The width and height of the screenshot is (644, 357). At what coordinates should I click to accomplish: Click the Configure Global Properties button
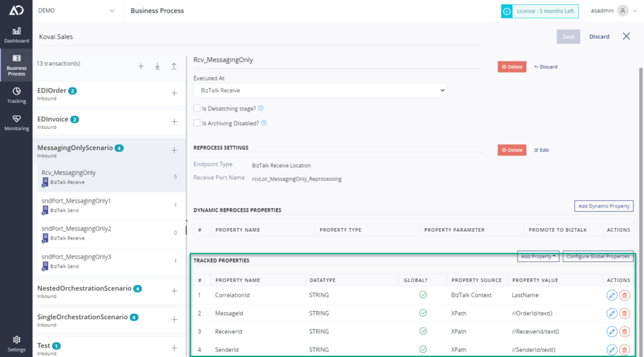coord(597,257)
